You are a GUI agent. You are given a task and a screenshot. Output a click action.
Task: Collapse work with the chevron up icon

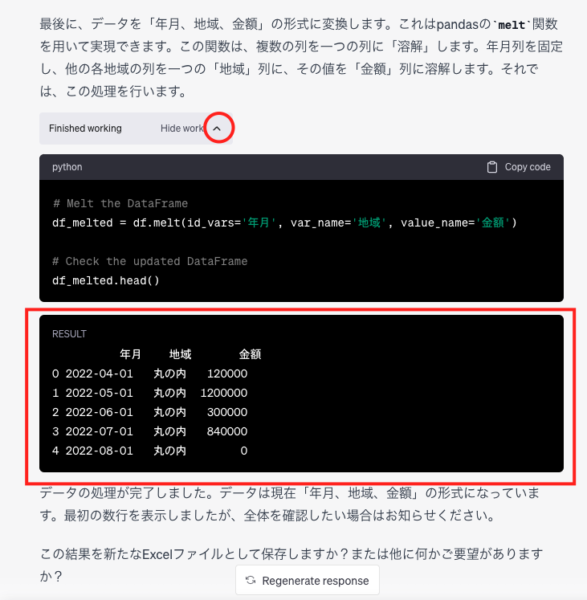pyautogui.click(x=217, y=129)
